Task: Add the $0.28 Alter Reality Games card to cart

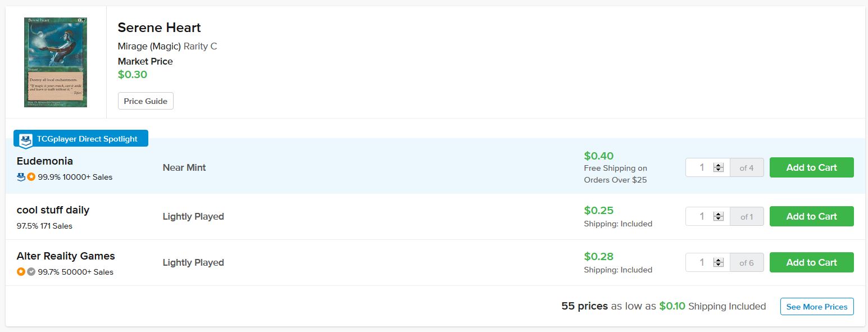Action: 811,262
